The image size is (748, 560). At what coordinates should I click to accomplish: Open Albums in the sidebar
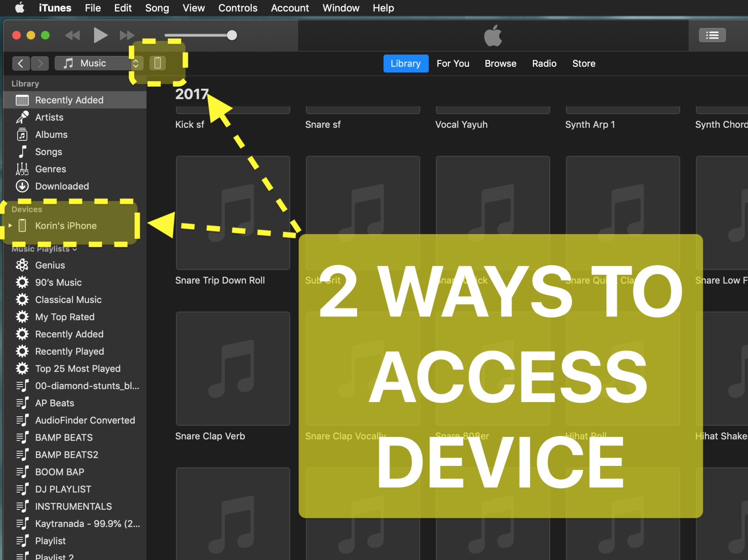[75, 135]
